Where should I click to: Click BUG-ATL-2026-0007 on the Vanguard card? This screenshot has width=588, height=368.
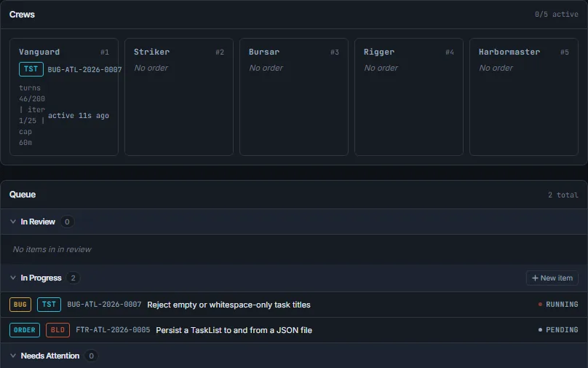coord(84,69)
